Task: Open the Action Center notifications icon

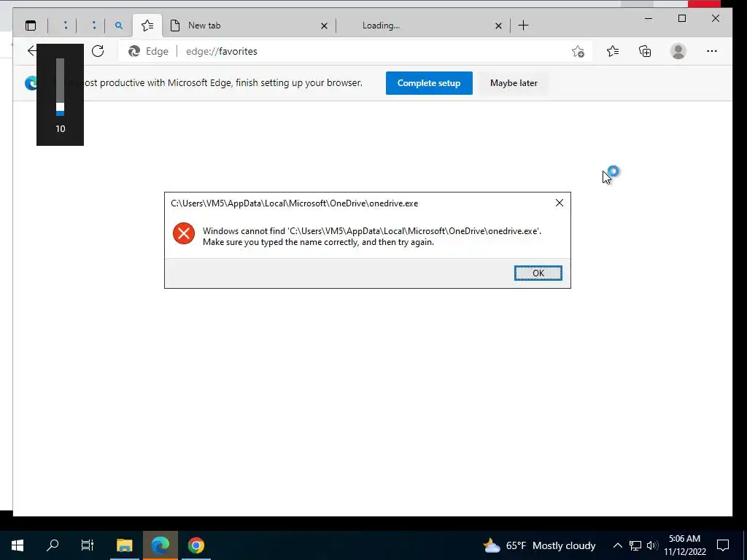Action: [x=723, y=545]
